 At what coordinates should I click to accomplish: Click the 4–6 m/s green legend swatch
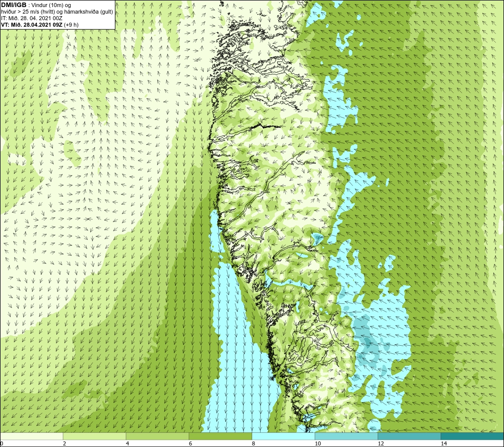coord(157,436)
